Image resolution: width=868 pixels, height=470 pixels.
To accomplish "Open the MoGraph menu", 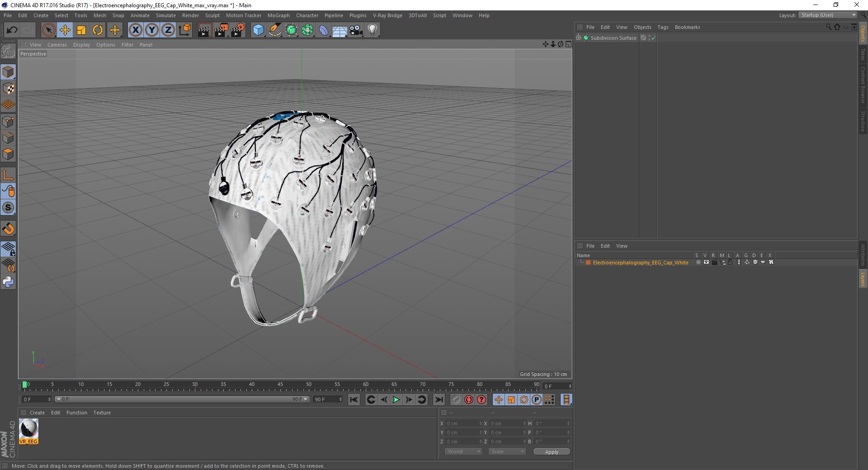I will pyautogui.click(x=278, y=15).
